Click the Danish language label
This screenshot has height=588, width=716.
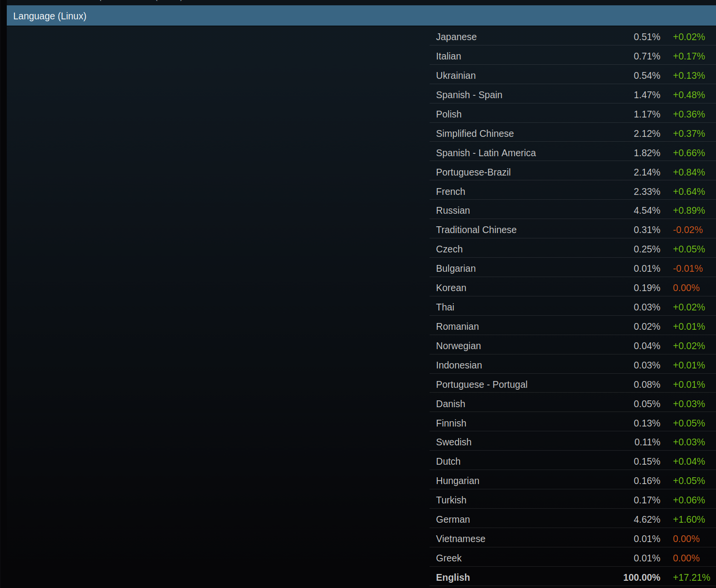pos(451,404)
